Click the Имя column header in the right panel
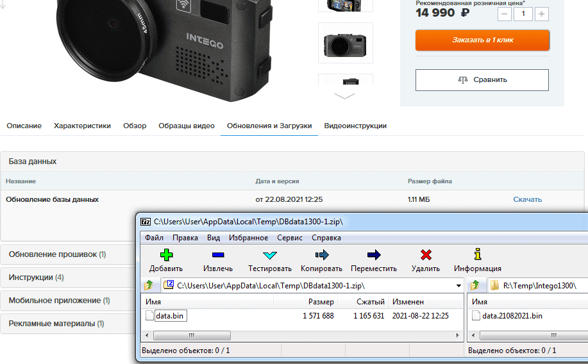The width and height of the screenshot is (588, 364). point(528,302)
